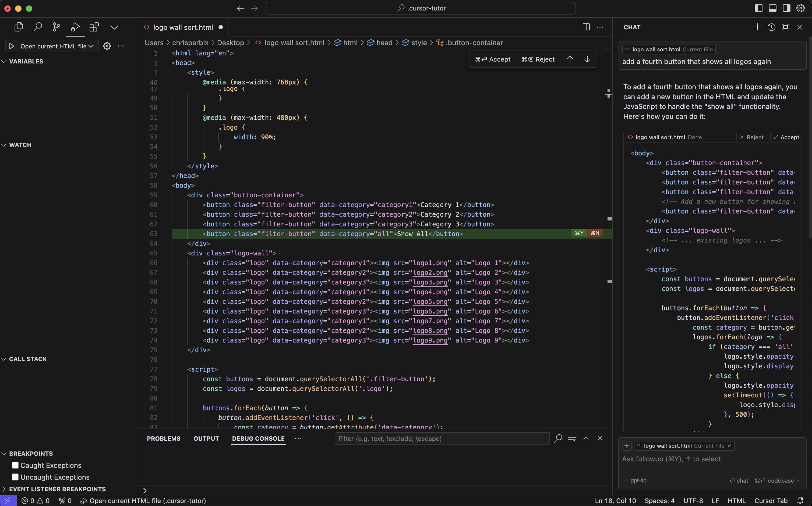Accept the chat code block changes
The height and width of the screenshot is (506, 812).
pyautogui.click(x=786, y=137)
